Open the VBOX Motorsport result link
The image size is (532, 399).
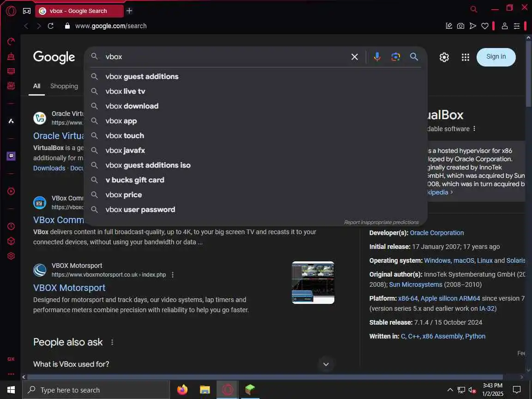click(x=69, y=288)
